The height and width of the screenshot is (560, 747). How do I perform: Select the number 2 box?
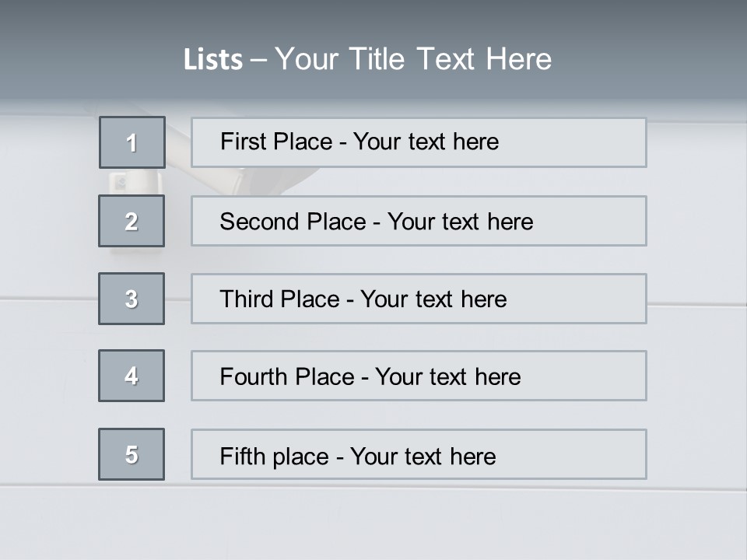click(132, 221)
